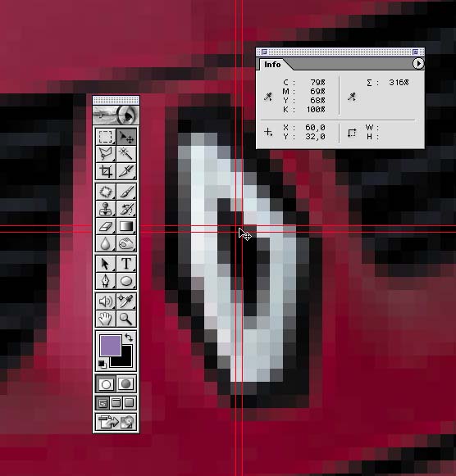Screen dimensions: 456x476
Task: Click the toolbox title bar
Action: pos(116,100)
